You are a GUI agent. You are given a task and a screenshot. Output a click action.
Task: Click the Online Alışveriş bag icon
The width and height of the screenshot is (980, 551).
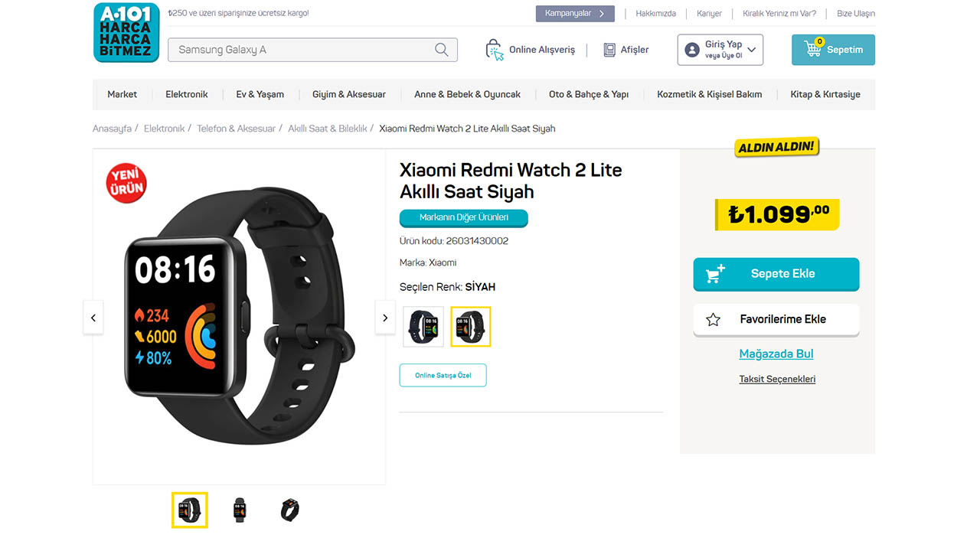click(x=495, y=50)
